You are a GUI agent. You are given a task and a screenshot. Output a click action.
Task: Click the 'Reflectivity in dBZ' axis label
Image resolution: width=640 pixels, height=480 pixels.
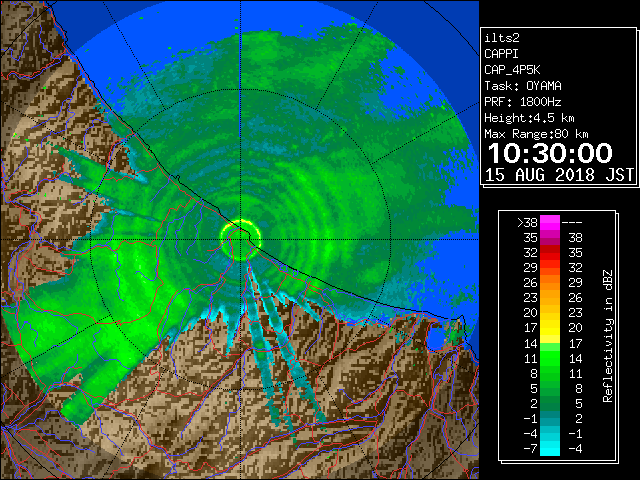tap(607, 336)
